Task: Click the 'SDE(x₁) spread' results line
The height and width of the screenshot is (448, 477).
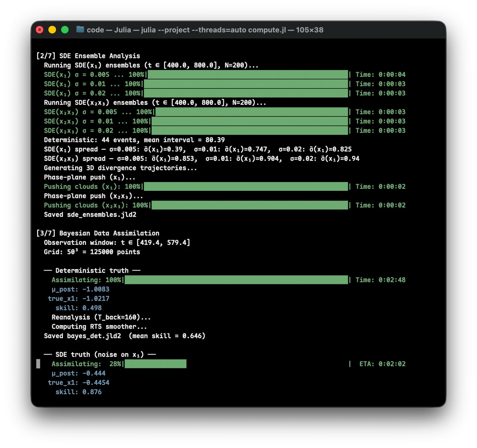Action: [198, 149]
